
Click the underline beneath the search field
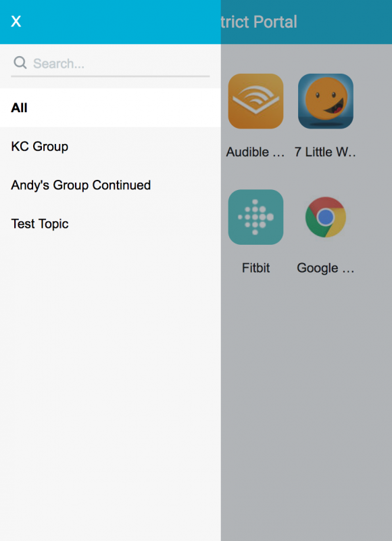[110, 76]
